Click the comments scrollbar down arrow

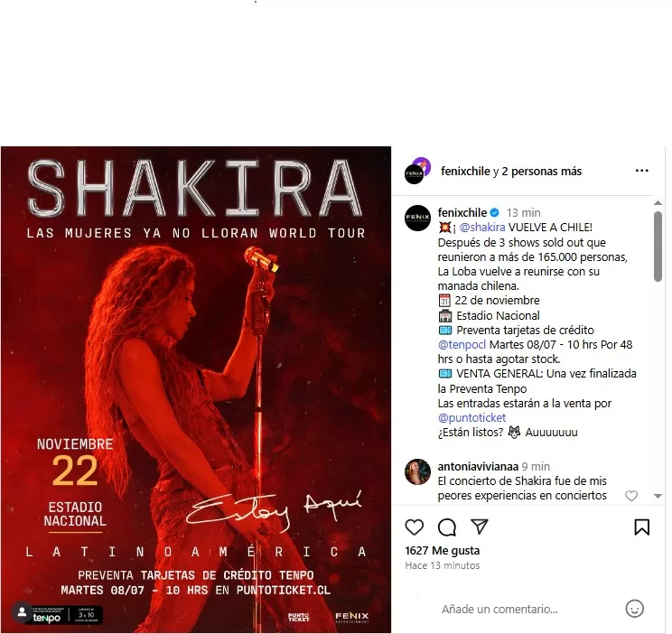658,496
